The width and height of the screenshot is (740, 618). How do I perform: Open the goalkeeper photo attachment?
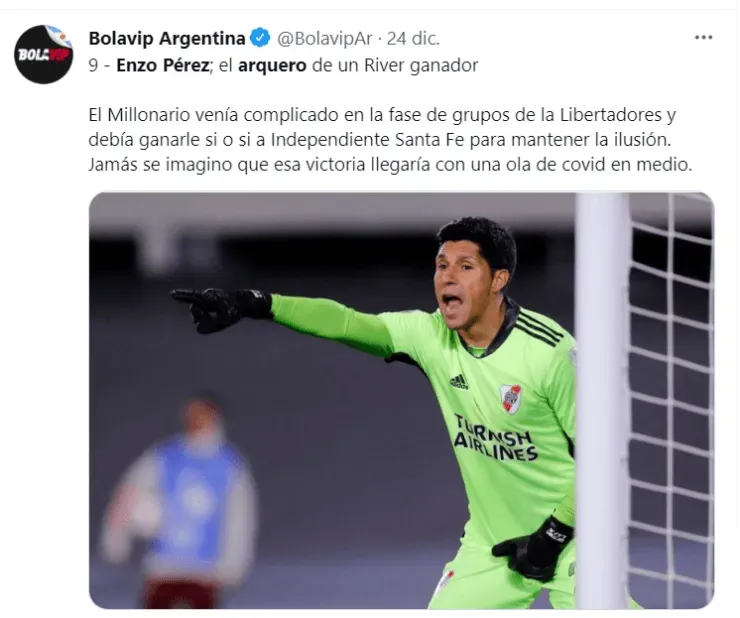[x=401, y=400]
